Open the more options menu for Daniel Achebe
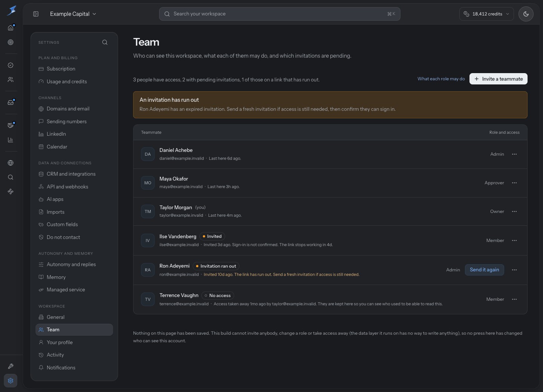 pos(514,154)
